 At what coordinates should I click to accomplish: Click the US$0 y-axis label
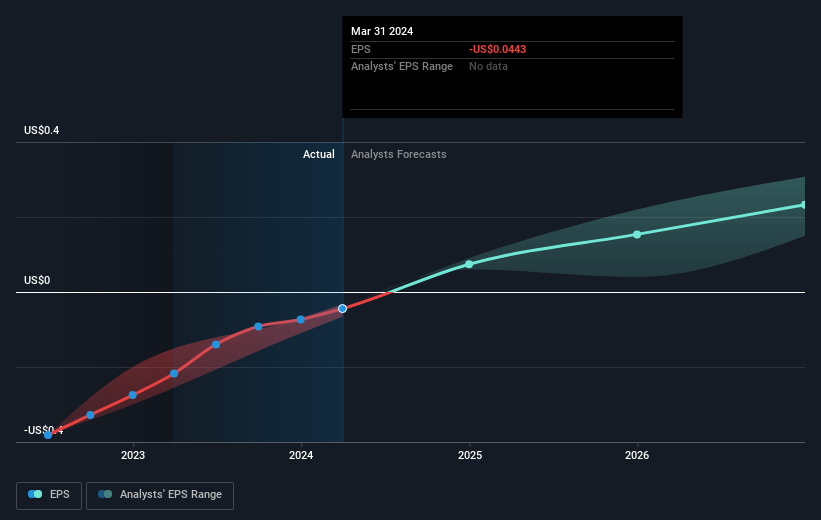(37, 280)
